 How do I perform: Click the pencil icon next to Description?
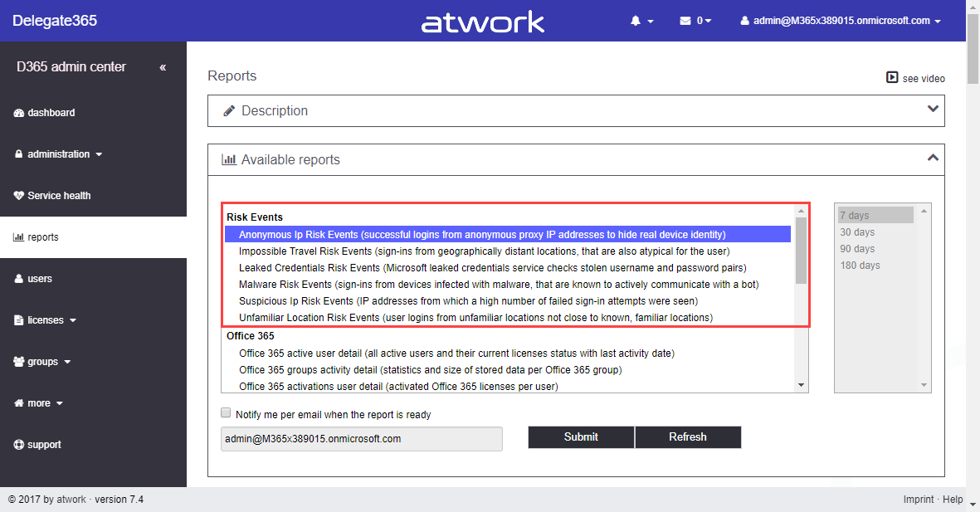pyautogui.click(x=229, y=110)
